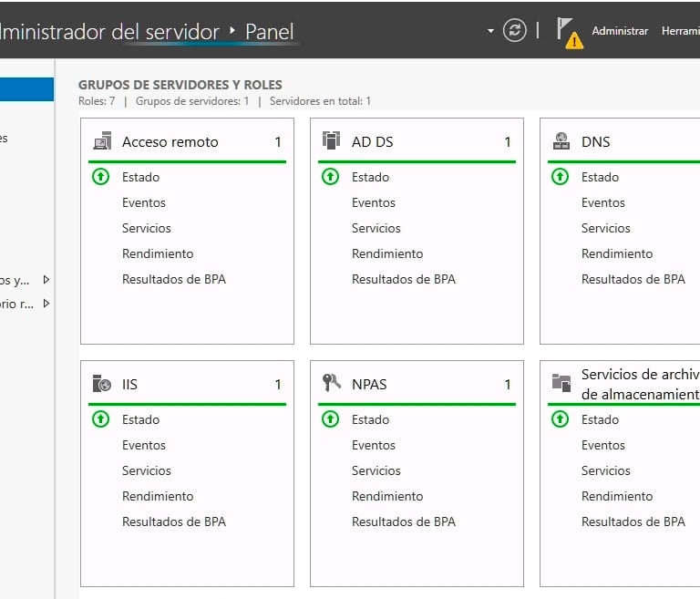Click the AD DS role icon
Image resolution: width=700 pixels, height=599 pixels.
click(331, 141)
